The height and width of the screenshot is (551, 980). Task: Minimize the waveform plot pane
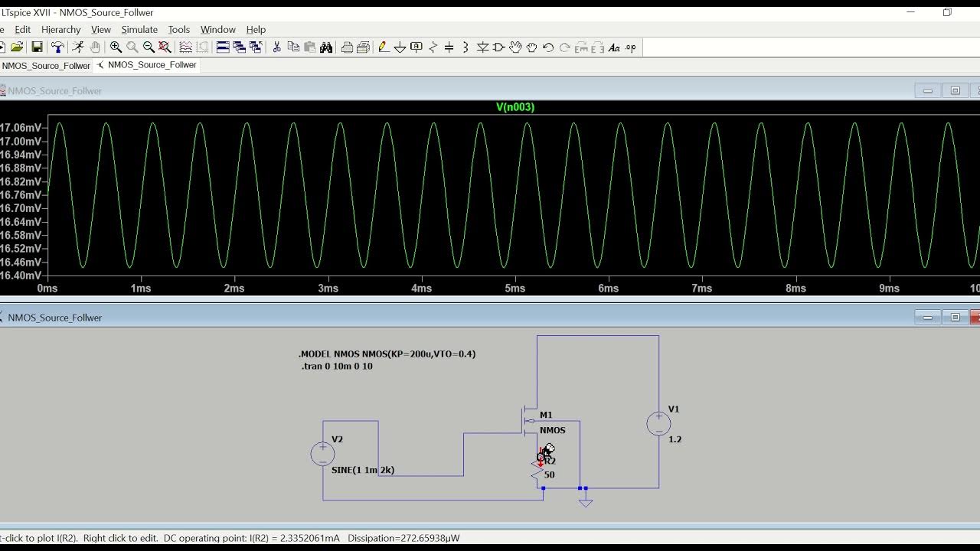click(x=928, y=90)
